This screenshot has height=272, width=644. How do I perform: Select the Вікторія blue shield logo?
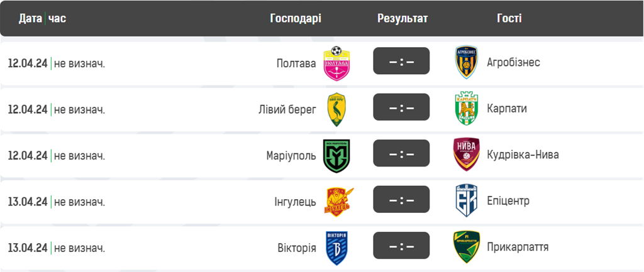tap(336, 248)
